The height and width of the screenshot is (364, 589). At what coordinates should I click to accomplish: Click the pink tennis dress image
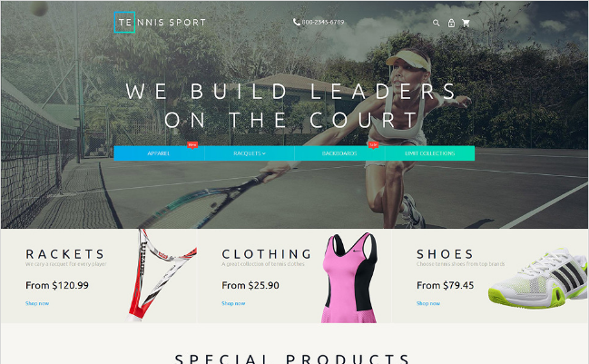click(349, 278)
